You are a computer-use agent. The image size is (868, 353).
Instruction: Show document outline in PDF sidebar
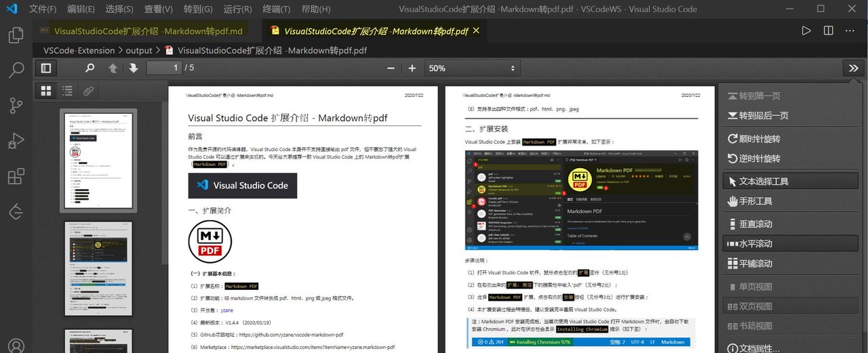(67, 90)
